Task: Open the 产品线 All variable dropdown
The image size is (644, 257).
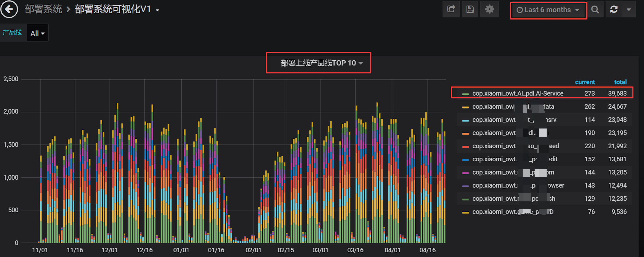Action: (37, 33)
